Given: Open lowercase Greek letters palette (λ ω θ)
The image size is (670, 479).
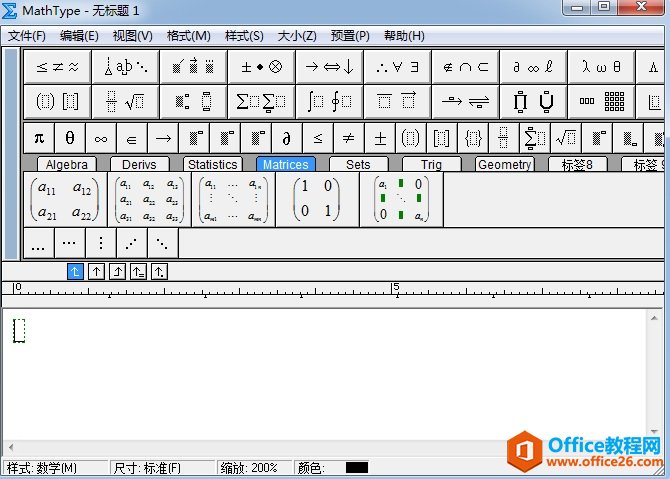Looking at the screenshot, I should [601, 67].
